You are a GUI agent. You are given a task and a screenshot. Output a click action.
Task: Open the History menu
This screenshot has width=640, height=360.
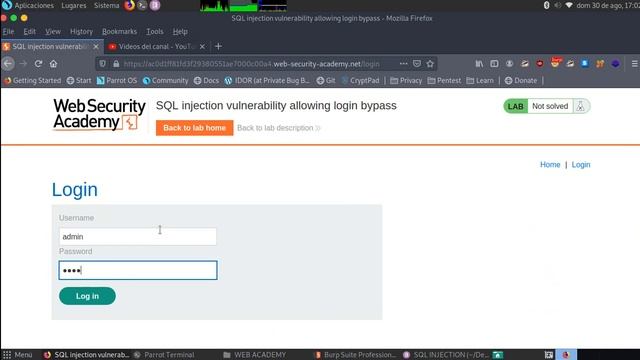tap(81, 31)
